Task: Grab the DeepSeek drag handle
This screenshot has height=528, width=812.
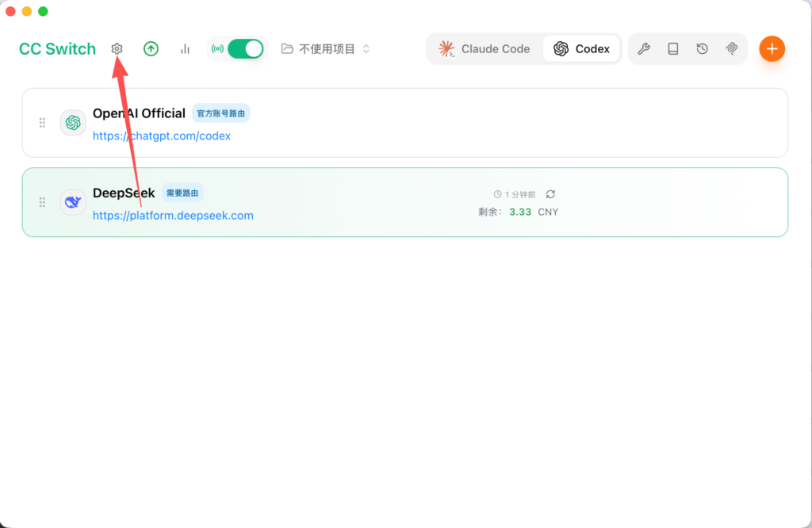Action: coord(43,202)
